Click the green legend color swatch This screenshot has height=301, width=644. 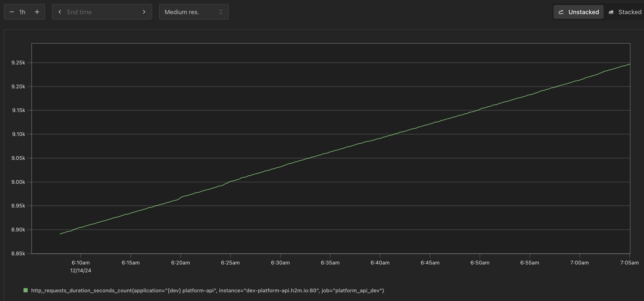pos(25,290)
